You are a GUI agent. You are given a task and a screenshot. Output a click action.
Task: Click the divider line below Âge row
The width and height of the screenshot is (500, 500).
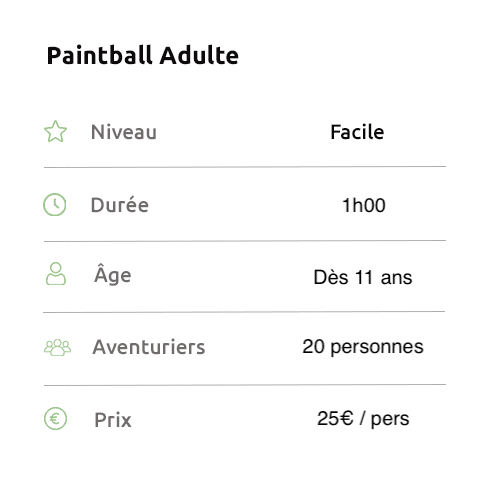[244, 312]
